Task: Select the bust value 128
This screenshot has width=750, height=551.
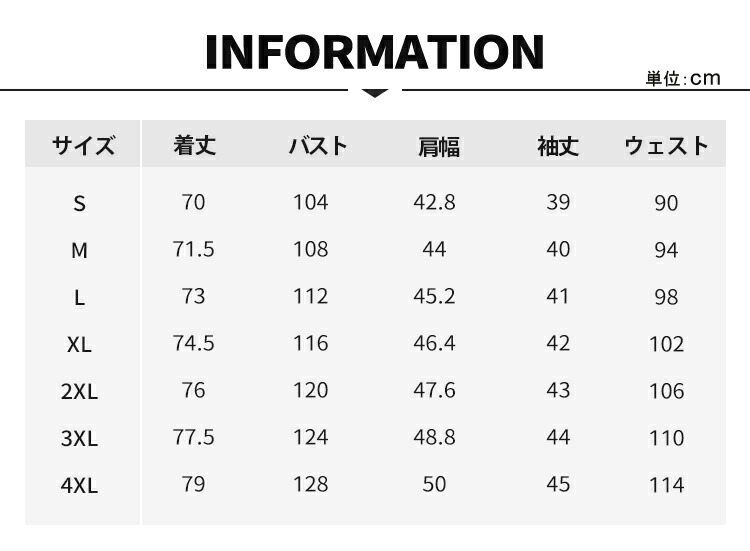Action: tap(310, 484)
